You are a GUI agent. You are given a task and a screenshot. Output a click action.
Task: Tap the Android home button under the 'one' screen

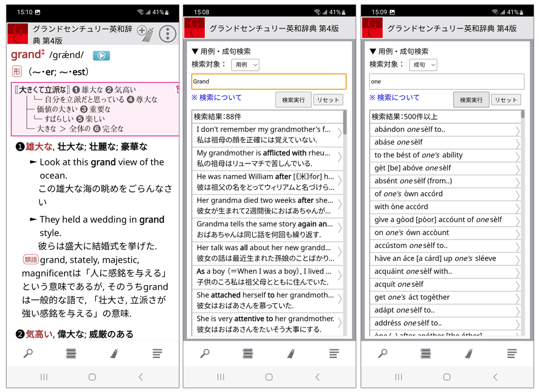447,377
